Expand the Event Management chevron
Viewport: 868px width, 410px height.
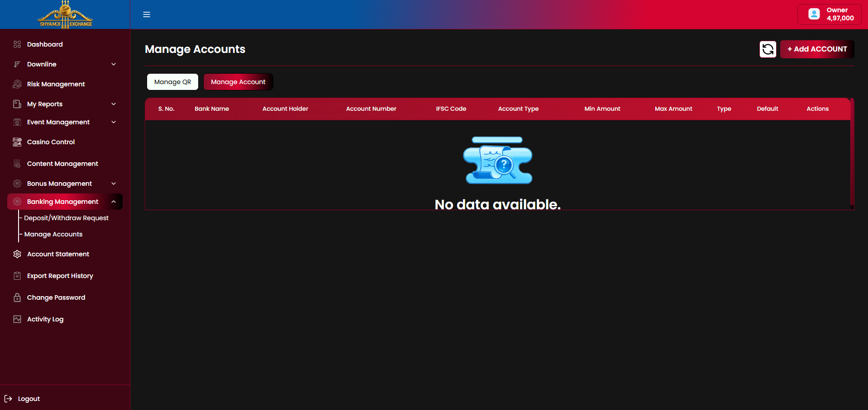(114, 122)
